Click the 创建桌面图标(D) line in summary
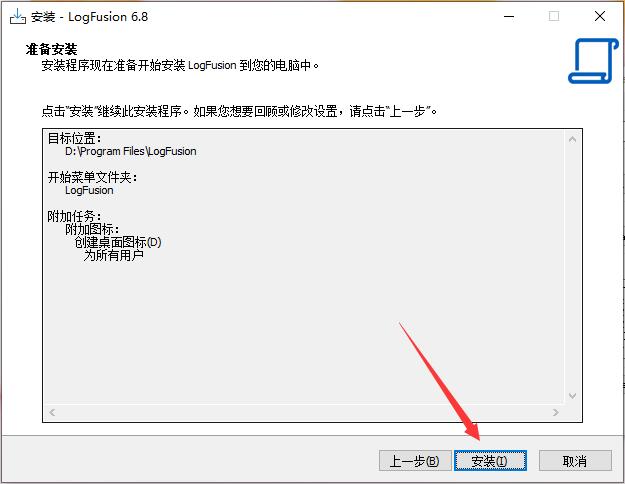Viewport: 625px width, 484px height. [x=118, y=242]
